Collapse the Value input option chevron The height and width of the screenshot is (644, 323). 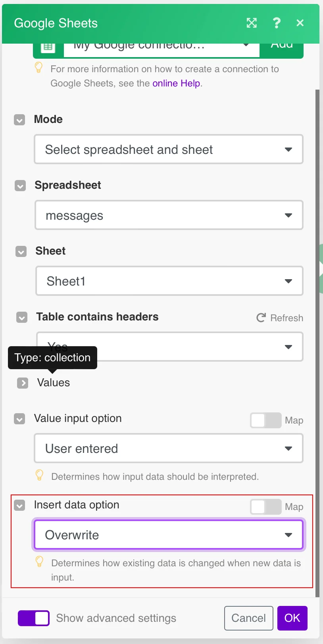[x=19, y=419]
